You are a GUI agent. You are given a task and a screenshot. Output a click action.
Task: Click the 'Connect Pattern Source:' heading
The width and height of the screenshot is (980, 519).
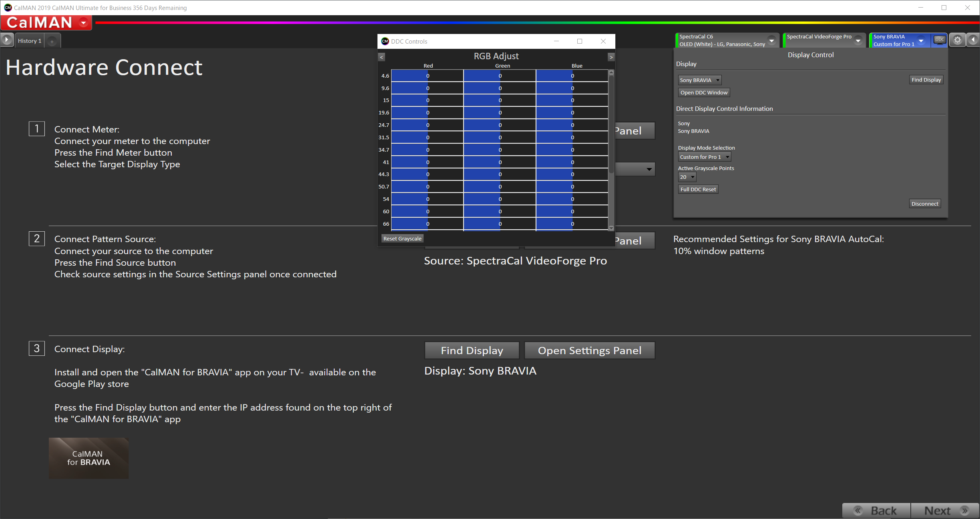coord(105,239)
